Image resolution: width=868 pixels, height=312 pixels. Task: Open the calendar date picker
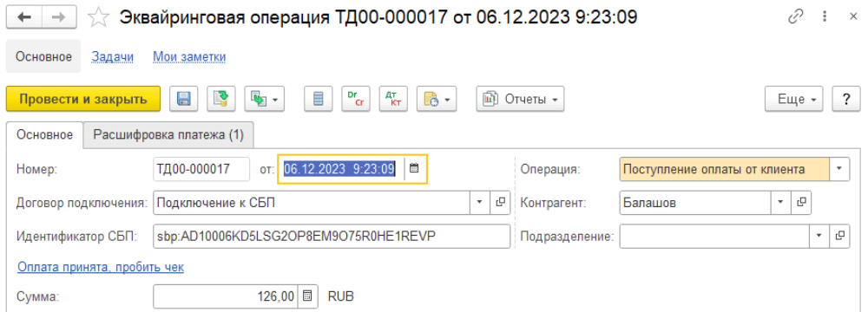click(x=414, y=169)
